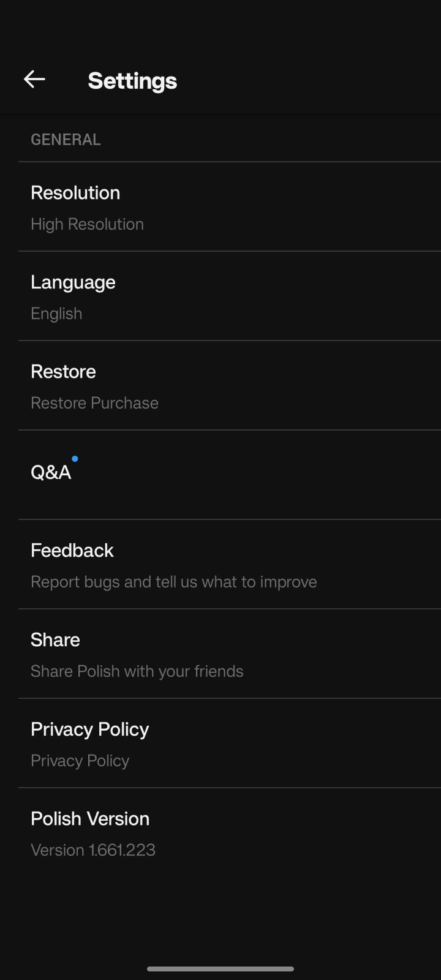
Task: Click the Version 1.661.223 text
Action: [93, 850]
